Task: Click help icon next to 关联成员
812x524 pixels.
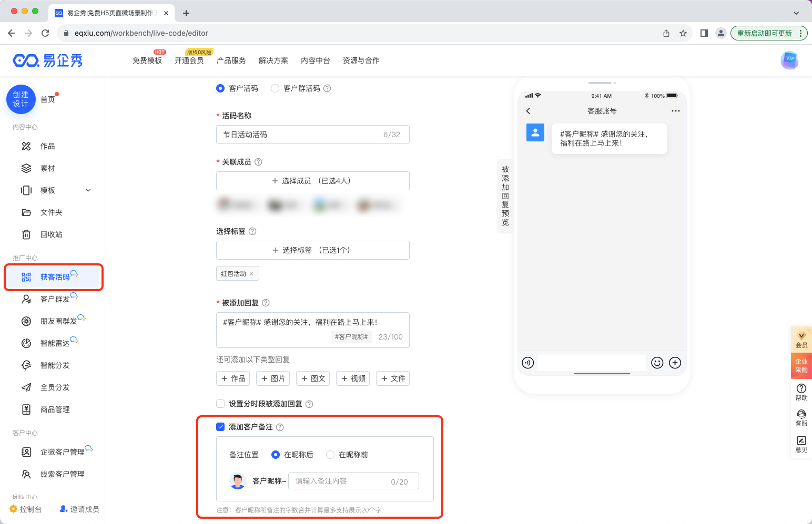Action: [258, 162]
